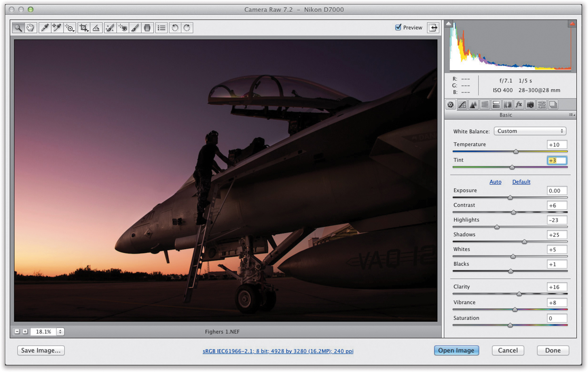This screenshot has height=372, width=588.
Task: Select the Spot Removal tool
Action: coord(110,28)
